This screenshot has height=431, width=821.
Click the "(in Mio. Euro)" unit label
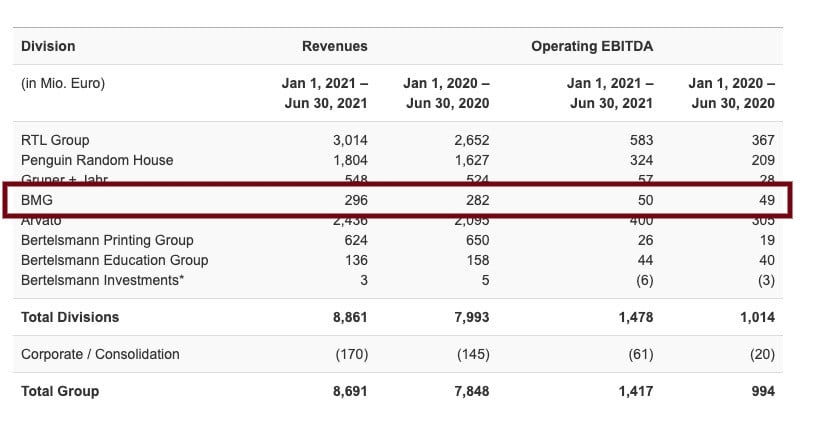63,84
